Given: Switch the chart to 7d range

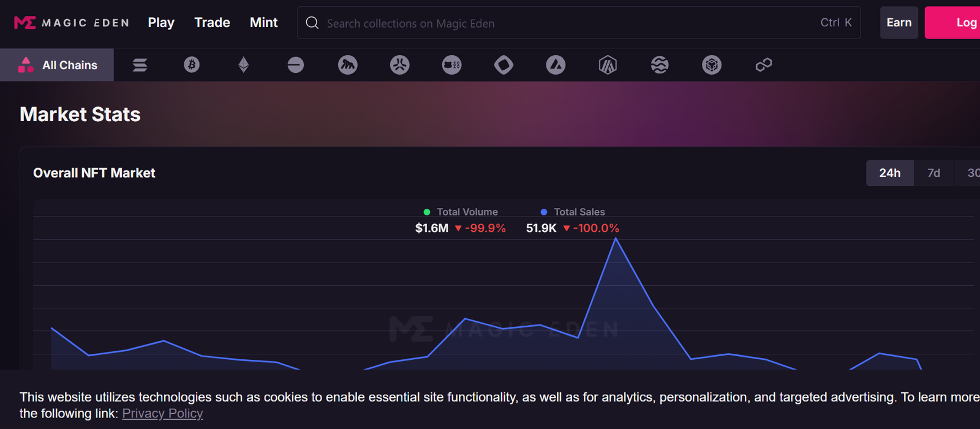Looking at the screenshot, I should [x=933, y=173].
